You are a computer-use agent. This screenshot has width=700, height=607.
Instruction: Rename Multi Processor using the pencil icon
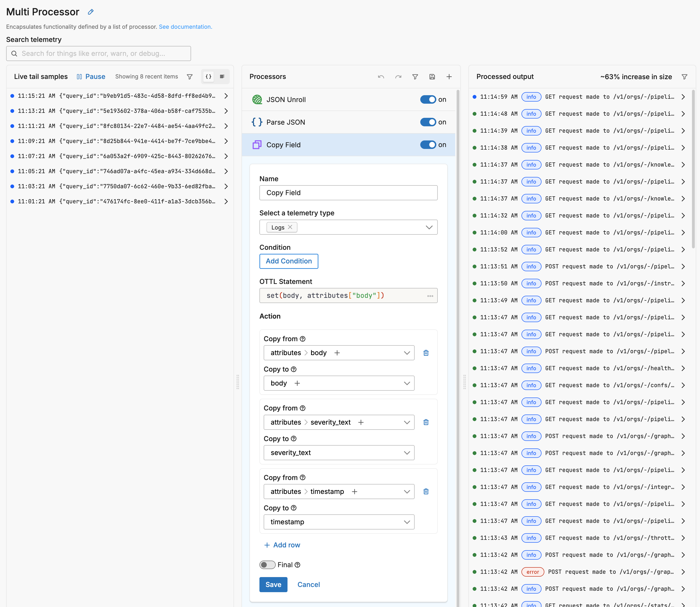pyautogui.click(x=90, y=12)
